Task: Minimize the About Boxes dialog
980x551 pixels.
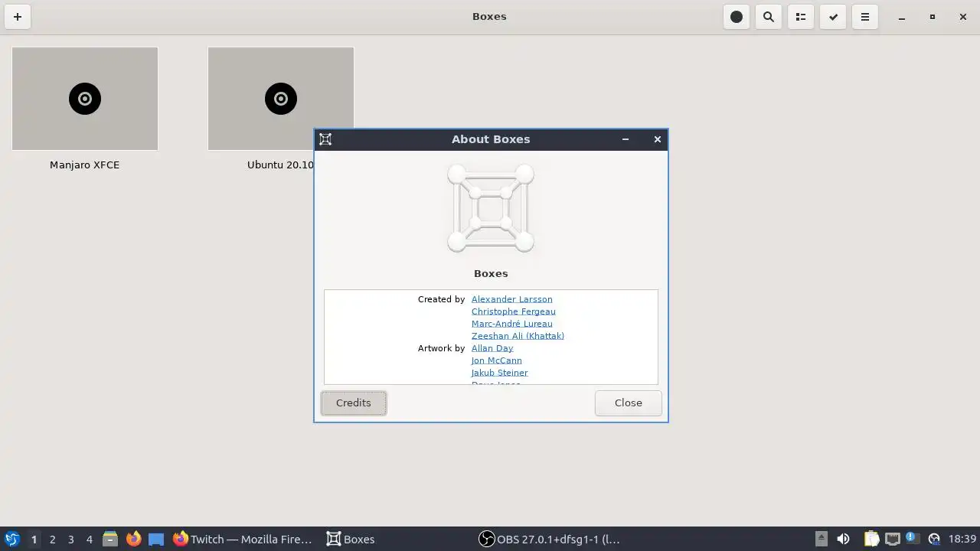Action: (626, 139)
